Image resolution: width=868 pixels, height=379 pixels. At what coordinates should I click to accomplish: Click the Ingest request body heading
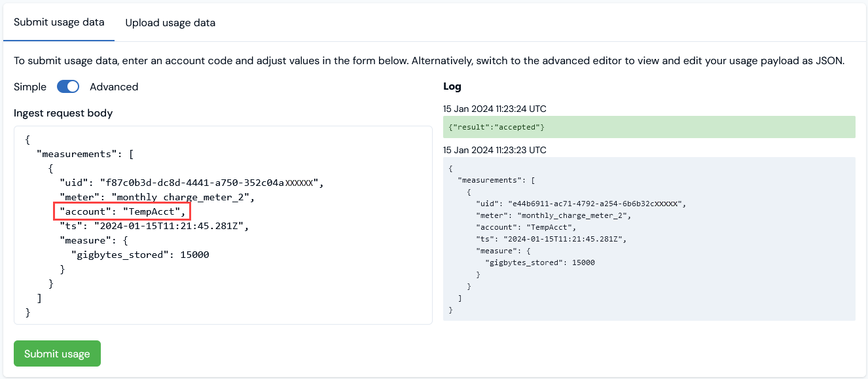[x=63, y=113]
